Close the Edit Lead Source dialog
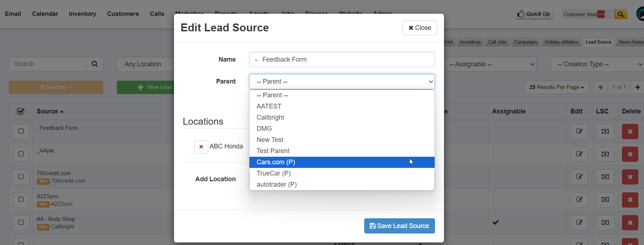This screenshot has width=644, height=245. (420, 28)
